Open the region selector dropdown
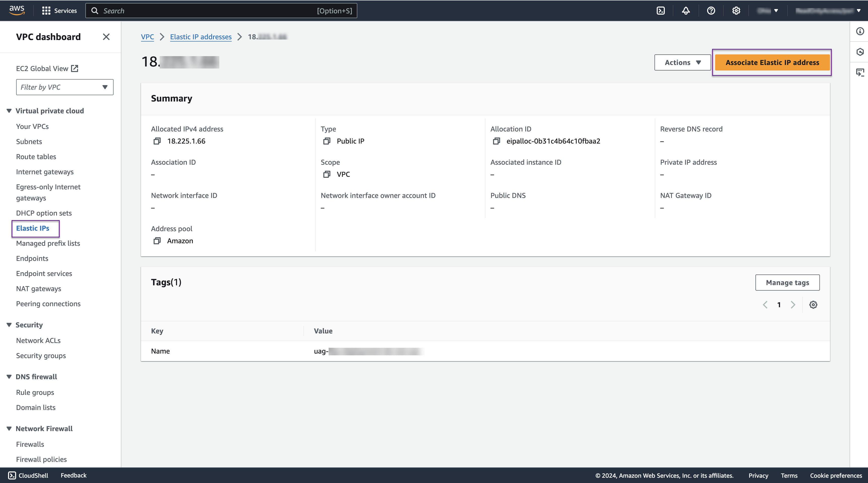 (768, 11)
